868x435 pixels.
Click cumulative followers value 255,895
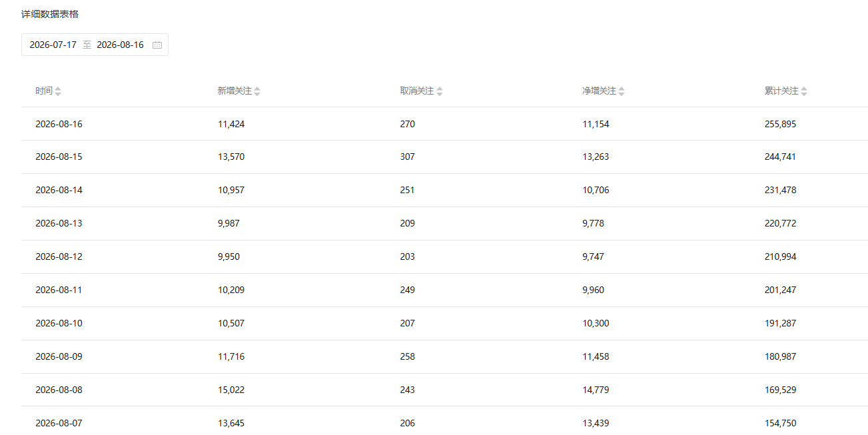[780, 124]
